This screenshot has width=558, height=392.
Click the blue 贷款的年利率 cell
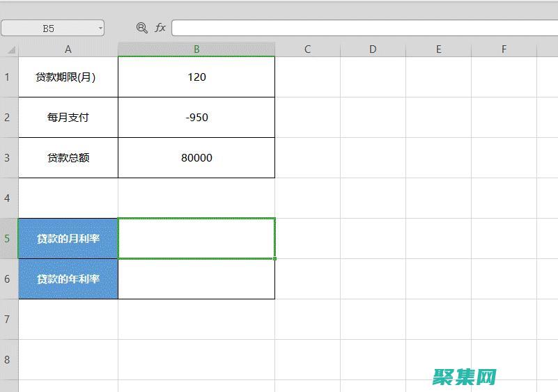[x=68, y=279]
